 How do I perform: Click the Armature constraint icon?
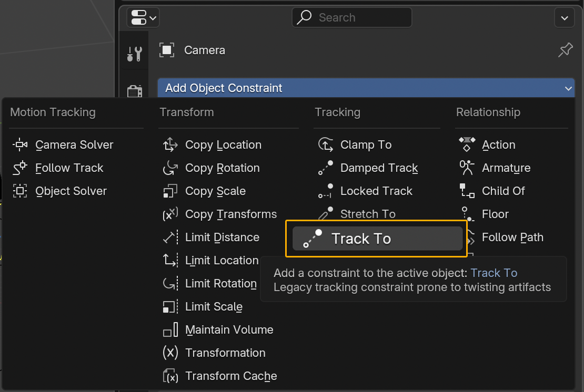[x=467, y=168]
